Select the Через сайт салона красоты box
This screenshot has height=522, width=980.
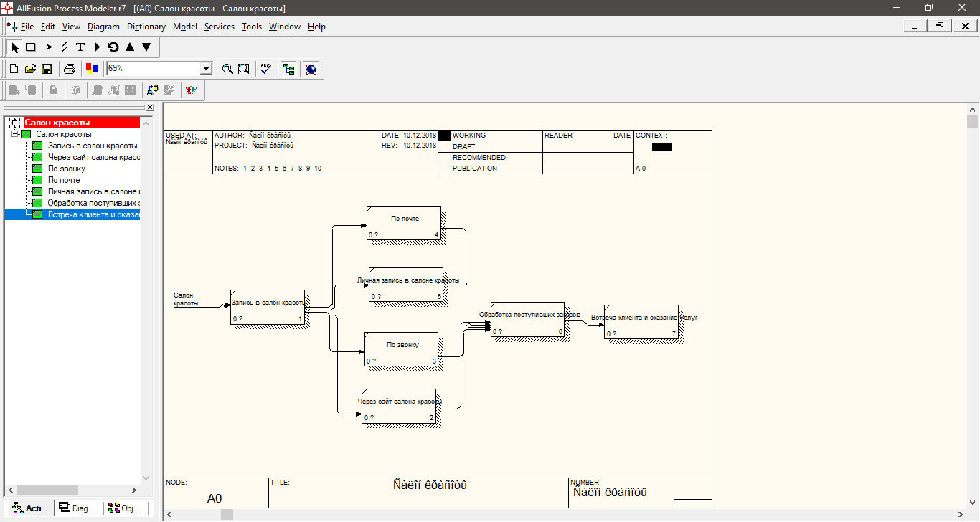(x=399, y=406)
